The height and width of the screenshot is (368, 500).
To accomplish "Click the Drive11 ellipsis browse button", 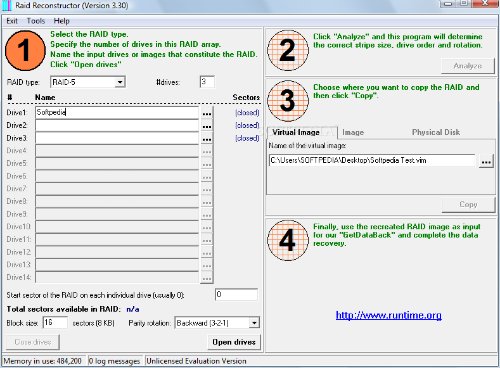I will click(x=207, y=240).
